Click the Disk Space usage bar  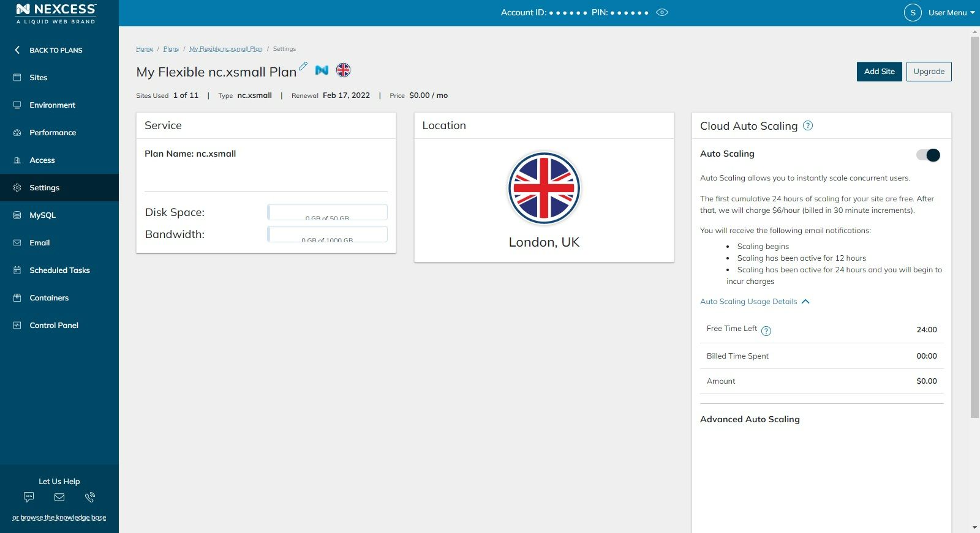pyautogui.click(x=327, y=212)
